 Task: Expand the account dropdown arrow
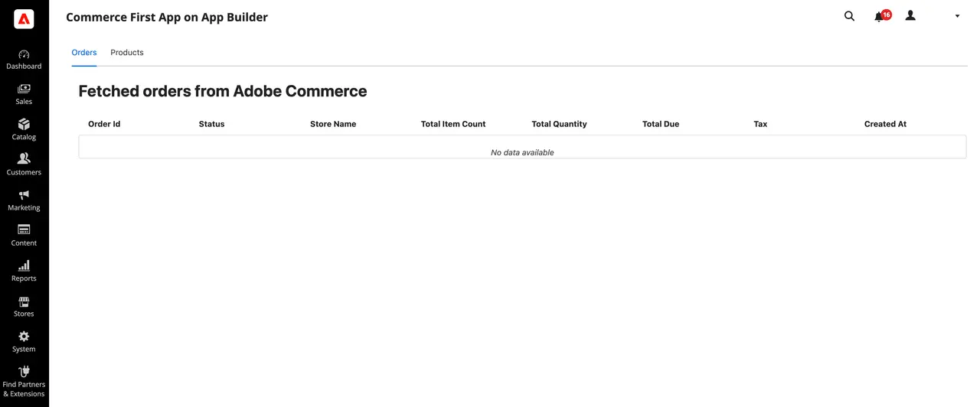pos(957,16)
